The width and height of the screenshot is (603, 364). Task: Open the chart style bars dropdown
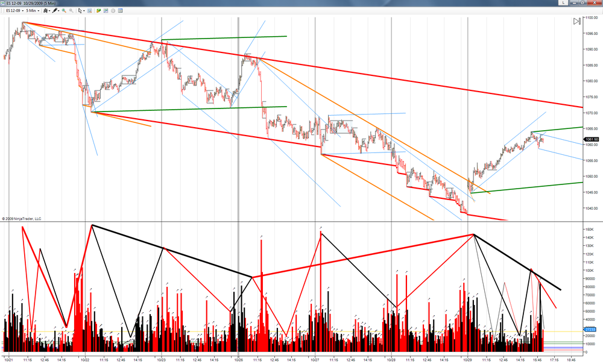point(46,11)
